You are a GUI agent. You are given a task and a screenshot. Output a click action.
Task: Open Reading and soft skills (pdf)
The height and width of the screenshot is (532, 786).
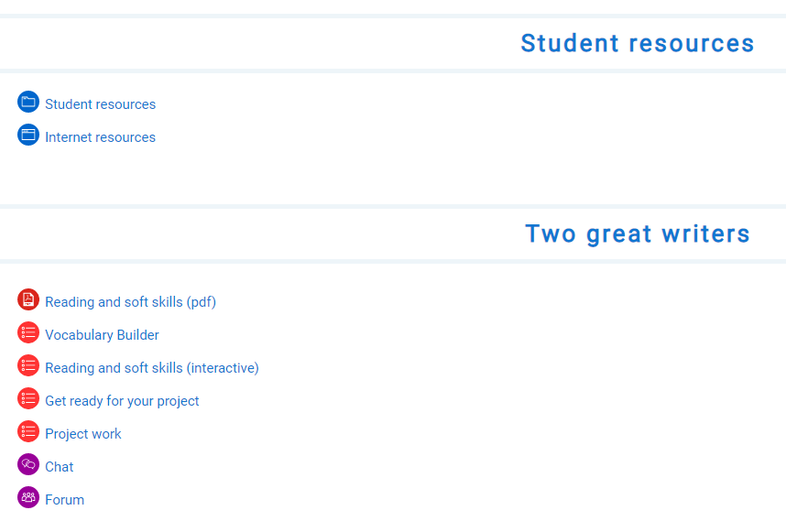point(131,301)
